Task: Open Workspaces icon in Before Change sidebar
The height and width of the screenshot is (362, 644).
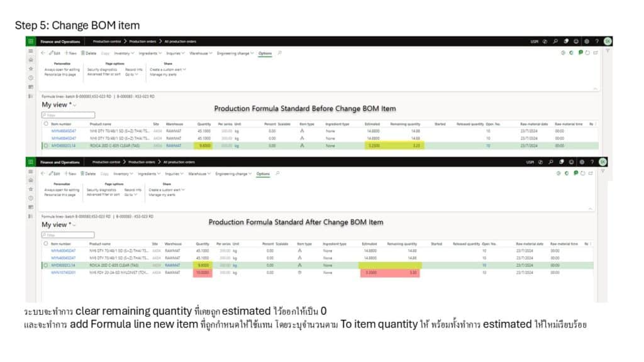Action: click(31, 87)
